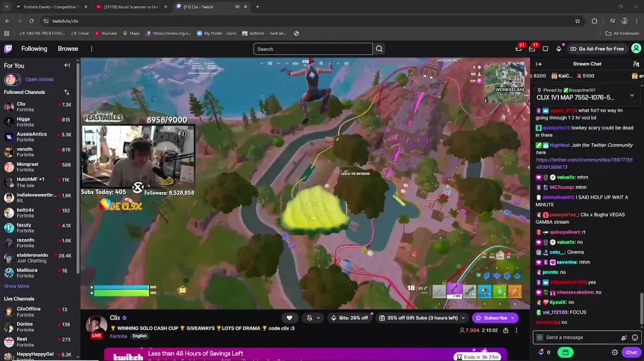Switch to the Fortnite Events tab
Screen dimensions: 644x361
(x=51, y=7)
